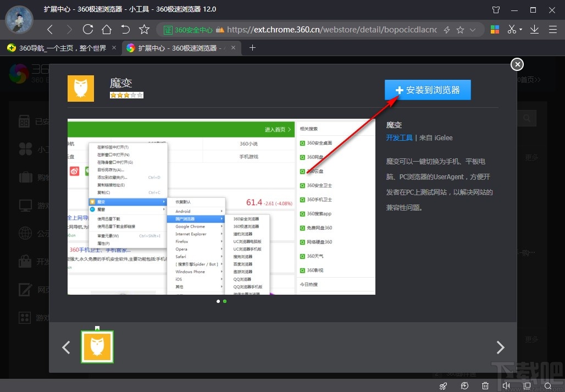Click the undo closed tab arrow icon
The height and width of the screenshot is (392, 565).
(x=125, y=29)
